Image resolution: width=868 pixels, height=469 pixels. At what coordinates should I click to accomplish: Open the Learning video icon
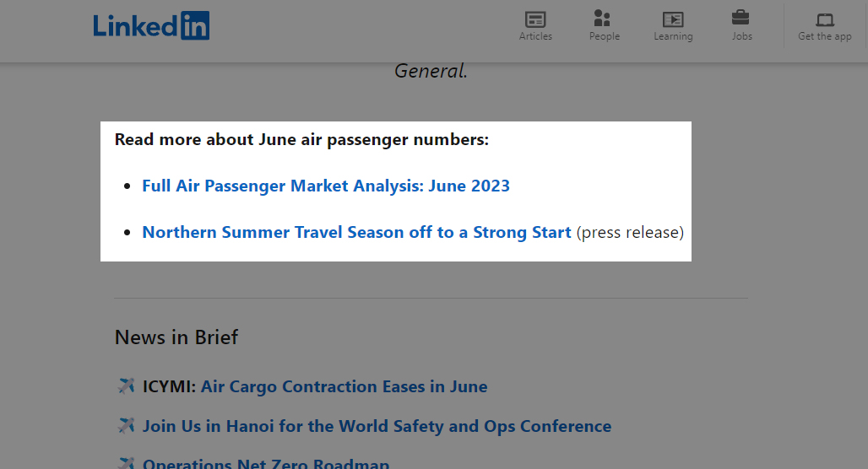673,19
